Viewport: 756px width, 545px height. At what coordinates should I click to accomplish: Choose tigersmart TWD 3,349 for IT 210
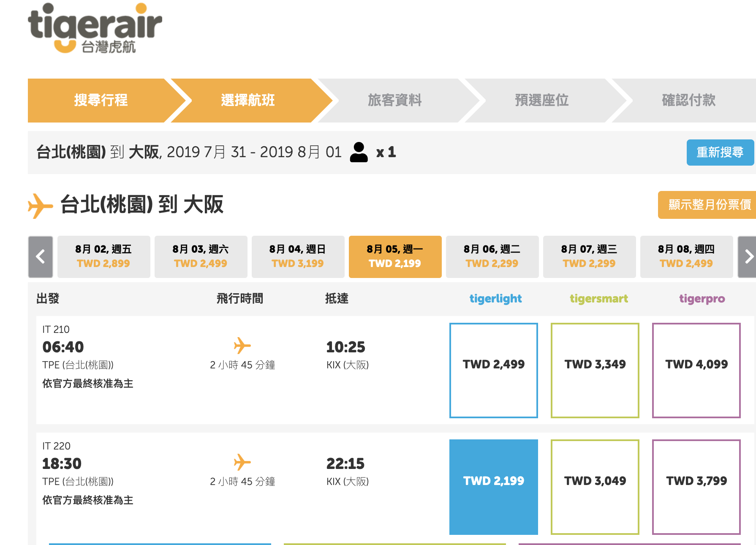click(x=595, y=371)
